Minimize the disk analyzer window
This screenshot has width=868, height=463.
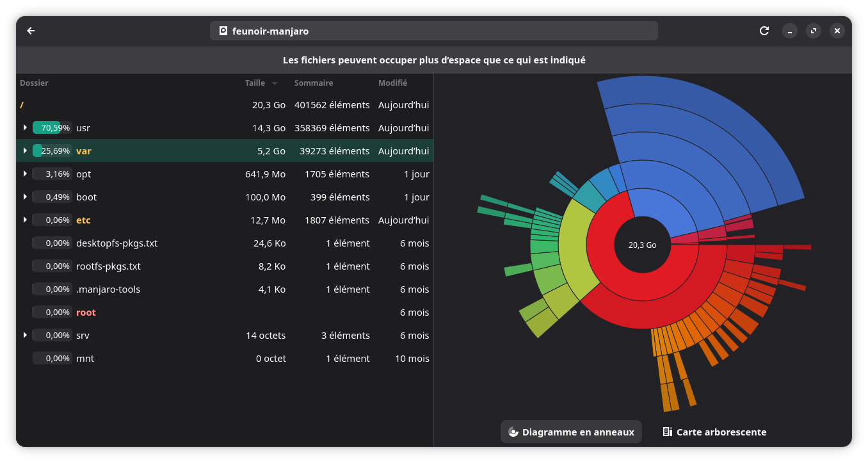click(x=790, y=31)
